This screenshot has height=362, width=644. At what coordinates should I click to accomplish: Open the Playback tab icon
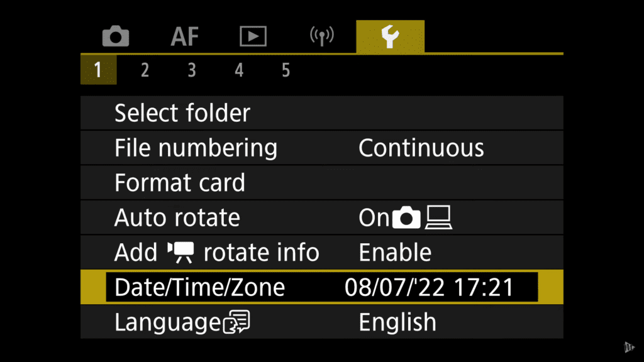tap(253, 36)
